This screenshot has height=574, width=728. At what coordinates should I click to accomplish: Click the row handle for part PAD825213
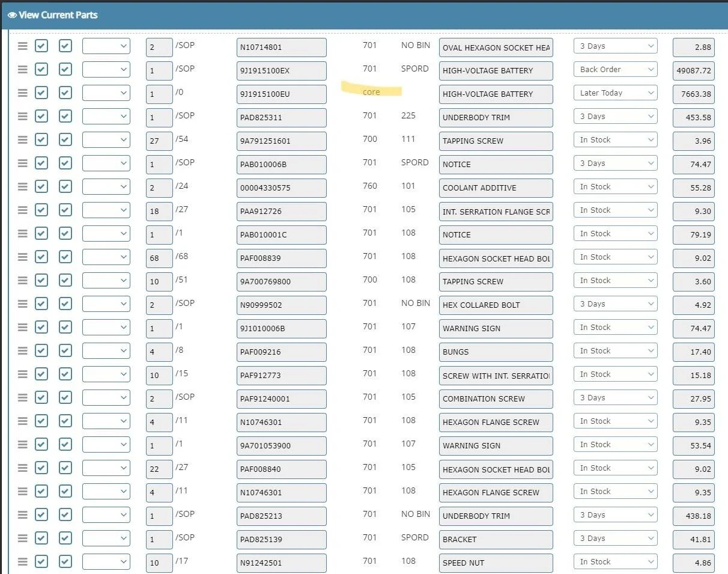(23, 515)
